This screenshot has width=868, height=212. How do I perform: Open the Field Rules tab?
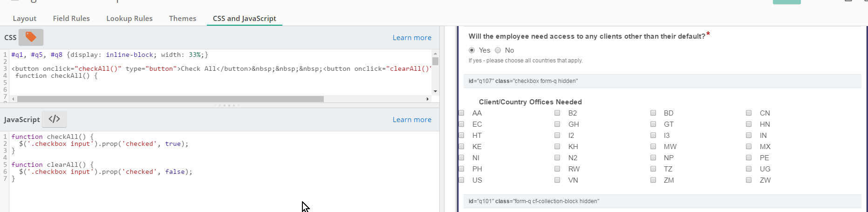coord(71,19)
